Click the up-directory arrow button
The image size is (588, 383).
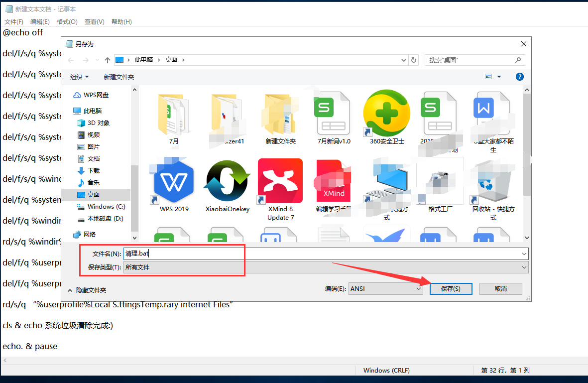click(108, 60)
